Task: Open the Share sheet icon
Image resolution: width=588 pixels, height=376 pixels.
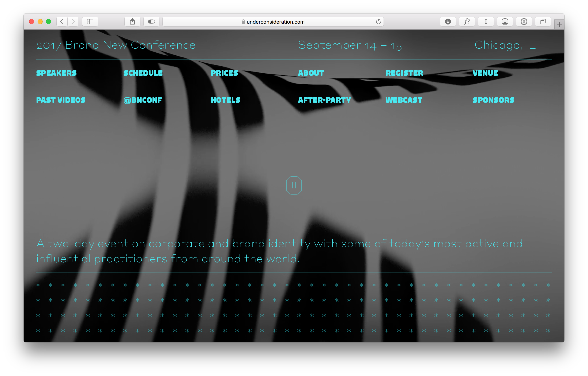Action: pos(132,22)
